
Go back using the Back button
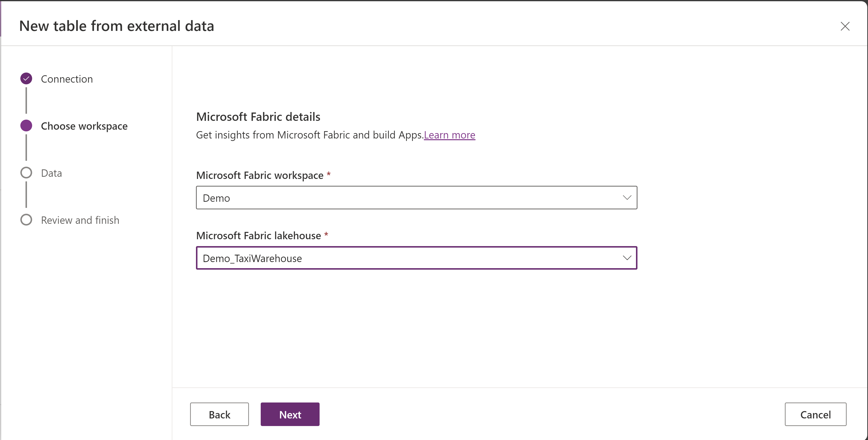219,415
